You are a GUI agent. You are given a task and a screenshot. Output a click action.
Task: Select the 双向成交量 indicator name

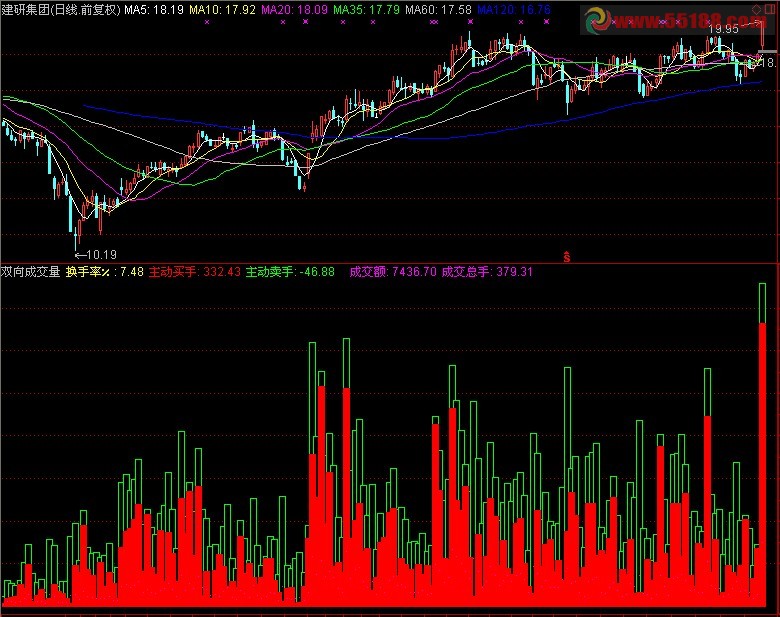pos(30,272)
